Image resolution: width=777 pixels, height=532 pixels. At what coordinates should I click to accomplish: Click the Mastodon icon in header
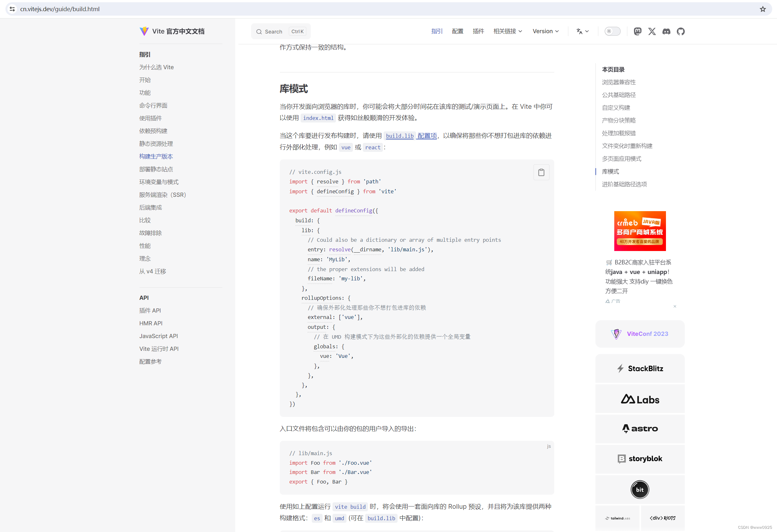coord(637,31)
